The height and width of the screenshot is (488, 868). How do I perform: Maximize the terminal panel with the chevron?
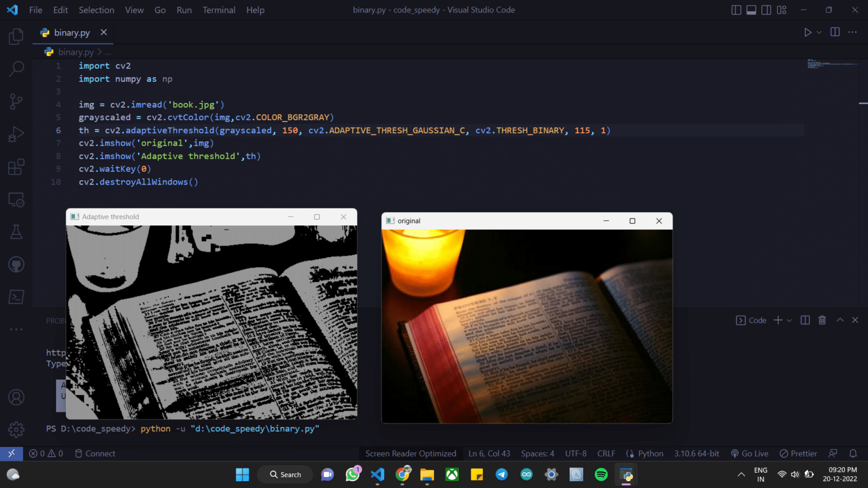pos(840,320)
